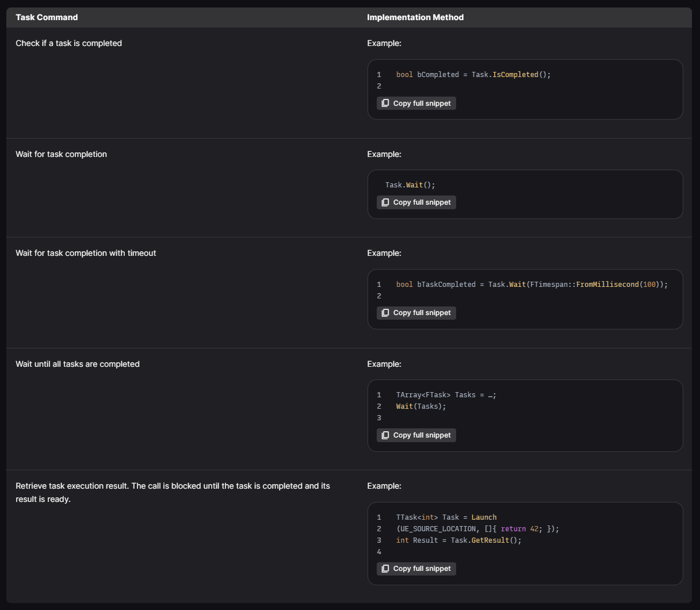
Task: Click the Task.Wait(); code line
Action: tap(410, 185)
